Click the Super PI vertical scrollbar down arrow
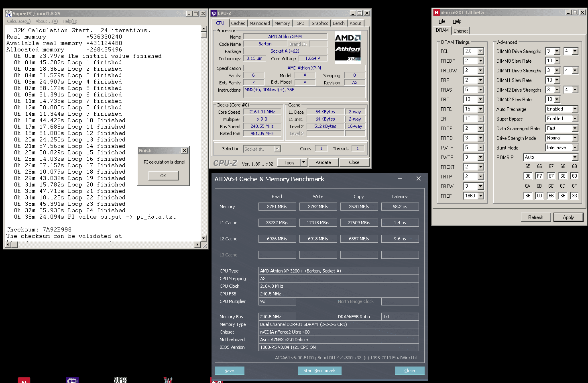 point(204,238)
